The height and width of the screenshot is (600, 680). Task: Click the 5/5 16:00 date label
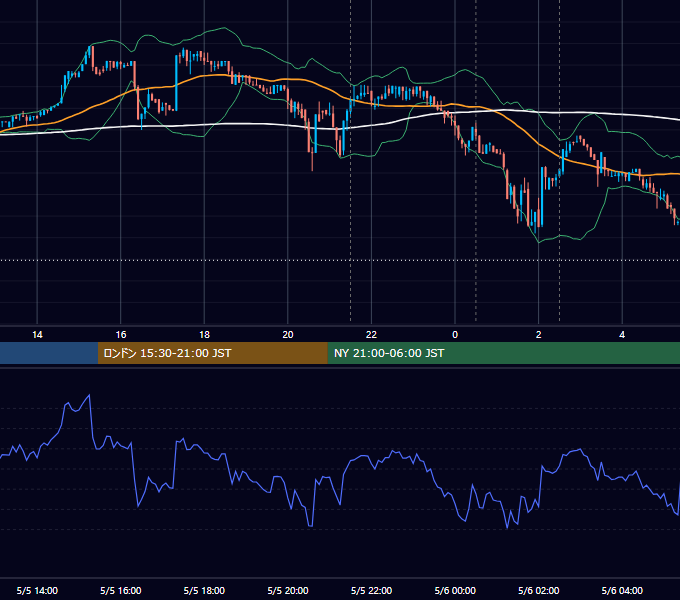click(121, 590)
